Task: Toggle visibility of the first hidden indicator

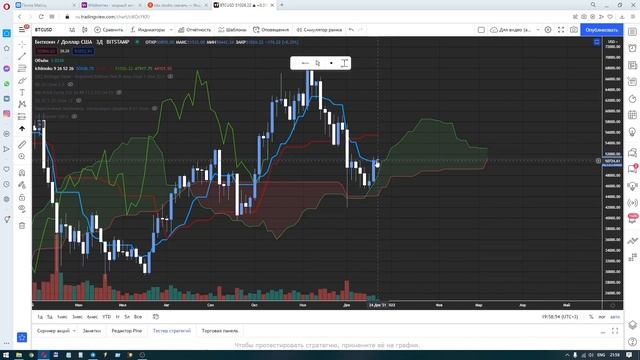Action: [x=170, y=76]
